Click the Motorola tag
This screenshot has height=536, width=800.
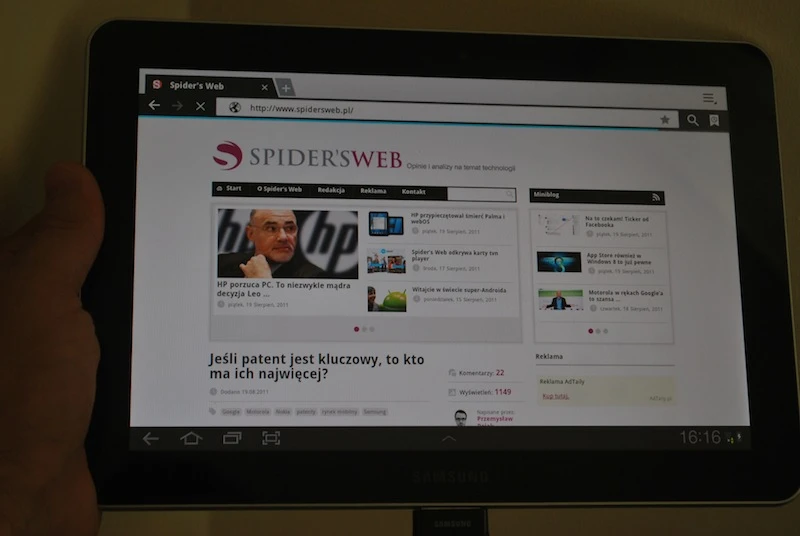click(258, 412)
